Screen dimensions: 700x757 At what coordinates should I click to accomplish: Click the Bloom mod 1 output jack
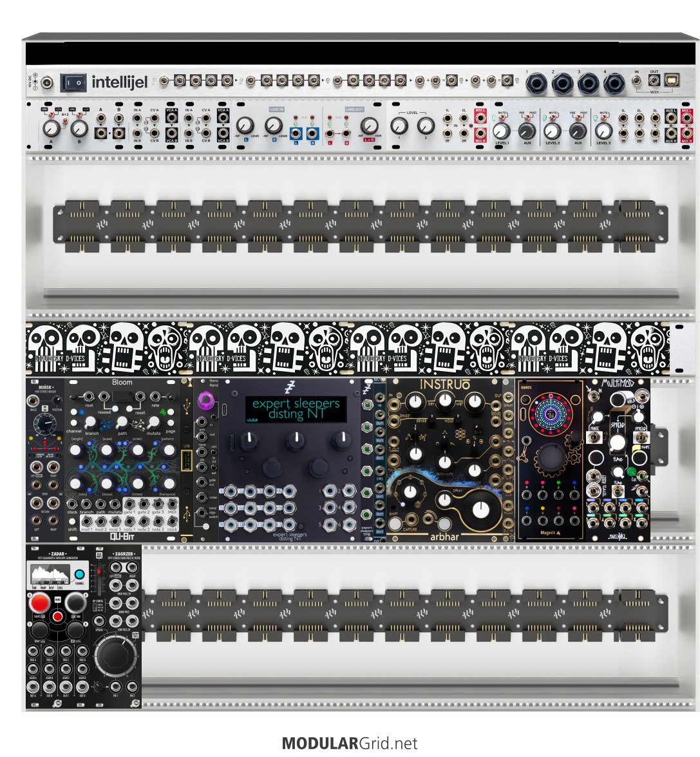86,521
